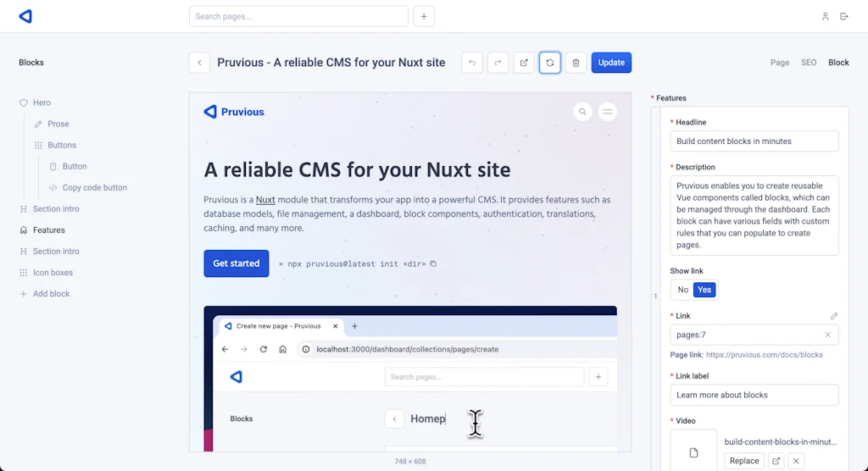Open page in new tab icon
Image resolution: width=868 pixels, height=471 pixels.
524,63
